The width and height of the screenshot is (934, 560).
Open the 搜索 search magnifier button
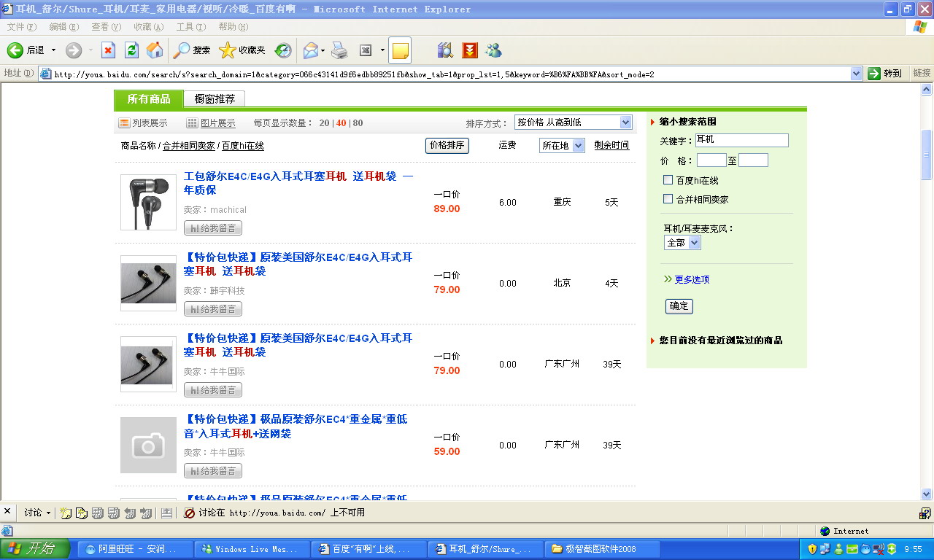(x=191, y=50)
